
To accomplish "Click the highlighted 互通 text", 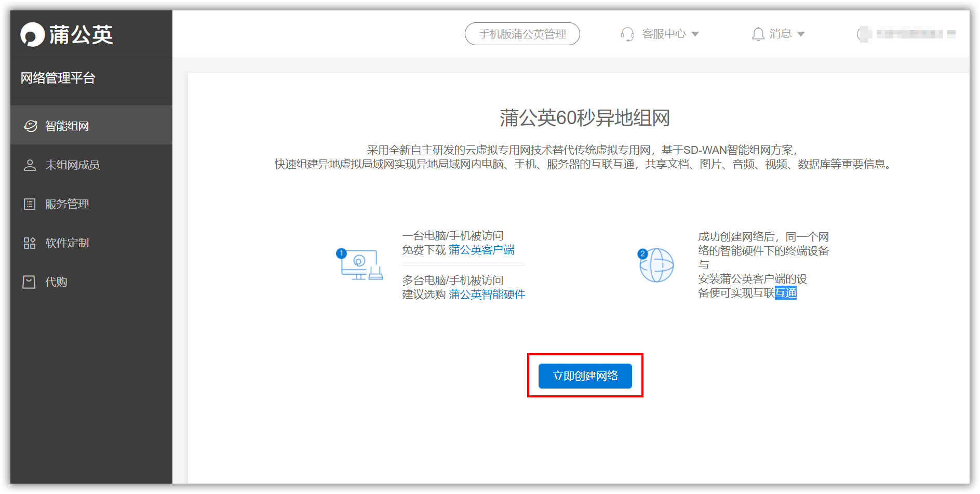I will (786, 293).
